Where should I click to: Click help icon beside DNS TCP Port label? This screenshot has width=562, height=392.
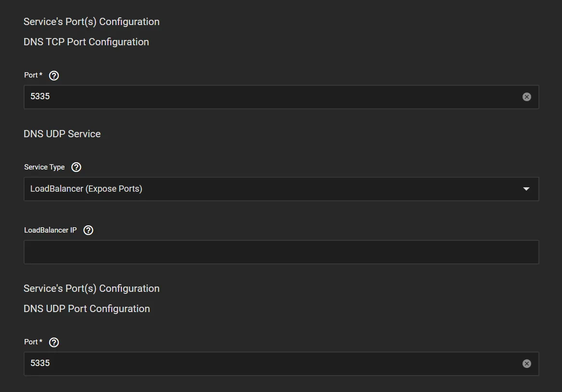[x=54, y=75]
